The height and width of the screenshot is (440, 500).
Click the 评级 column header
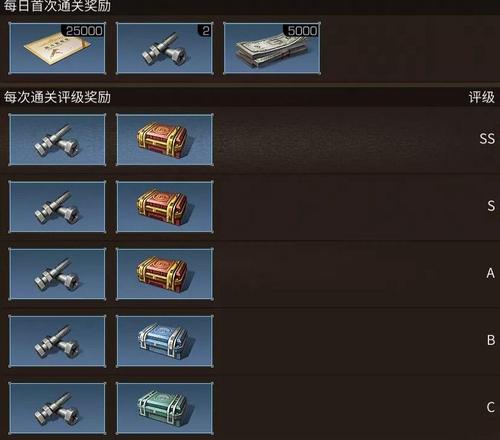click(482, 98)
